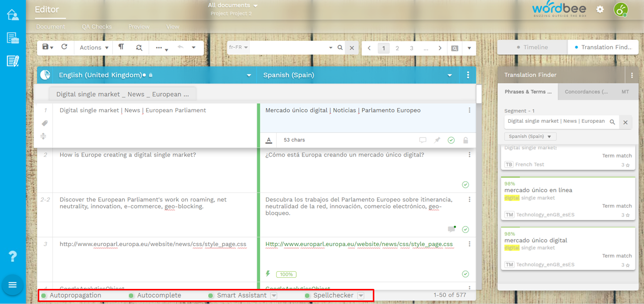Click the lock icon in segment 1
644x304 pixels.
coord(465,140)
